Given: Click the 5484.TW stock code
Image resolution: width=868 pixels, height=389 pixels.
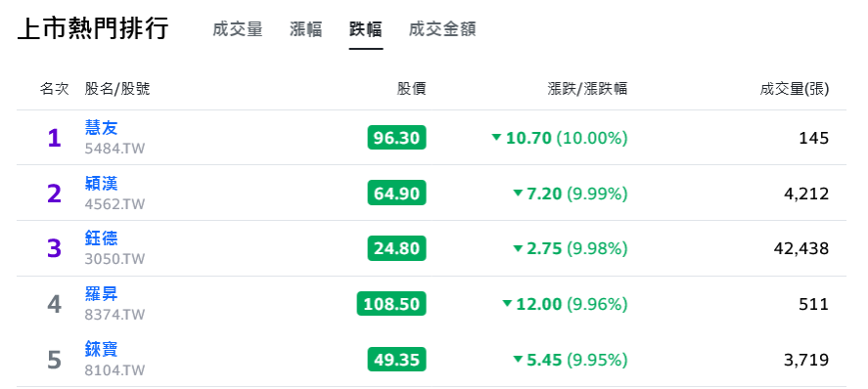Looking at the screenshot, I should click(x=114, y=149).
